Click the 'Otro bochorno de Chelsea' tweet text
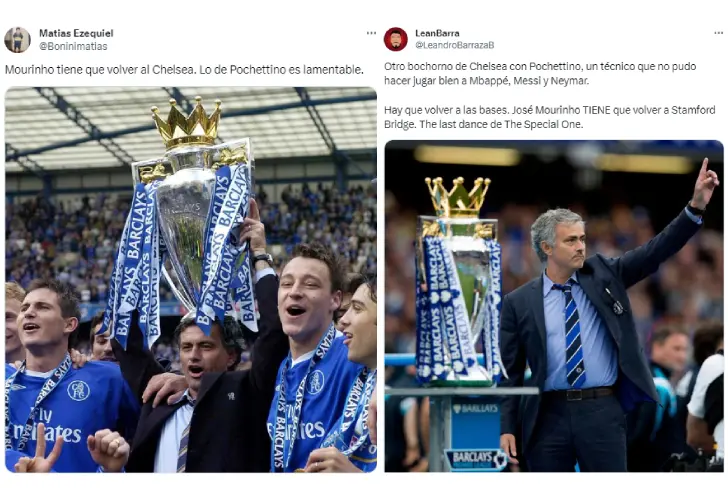Image resolution: width=728 pixels, height=488 pixels. [540, 73]
